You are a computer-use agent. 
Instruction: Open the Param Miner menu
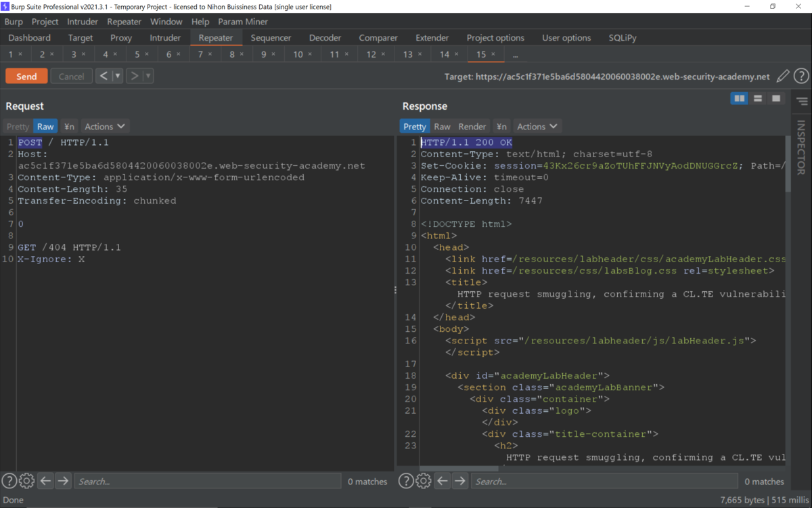[243, 22]
